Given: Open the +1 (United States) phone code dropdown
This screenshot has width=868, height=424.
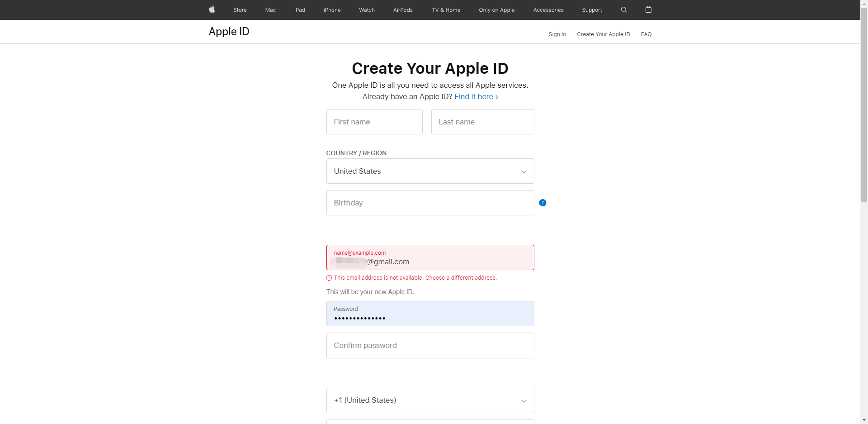Looking at the screenshot, I should point(430,400).
